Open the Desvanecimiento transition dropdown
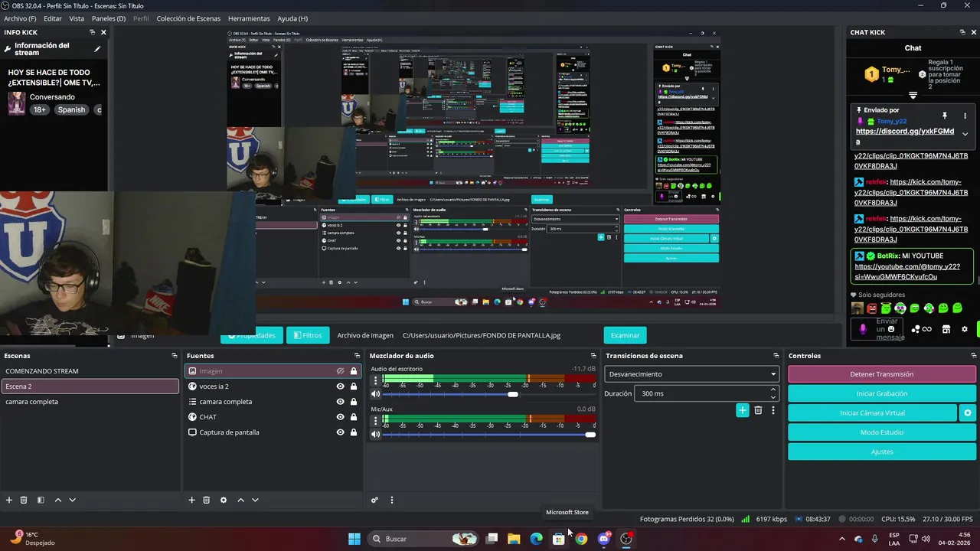The height and width of the screenshot is (551, 980). point(691,374)
